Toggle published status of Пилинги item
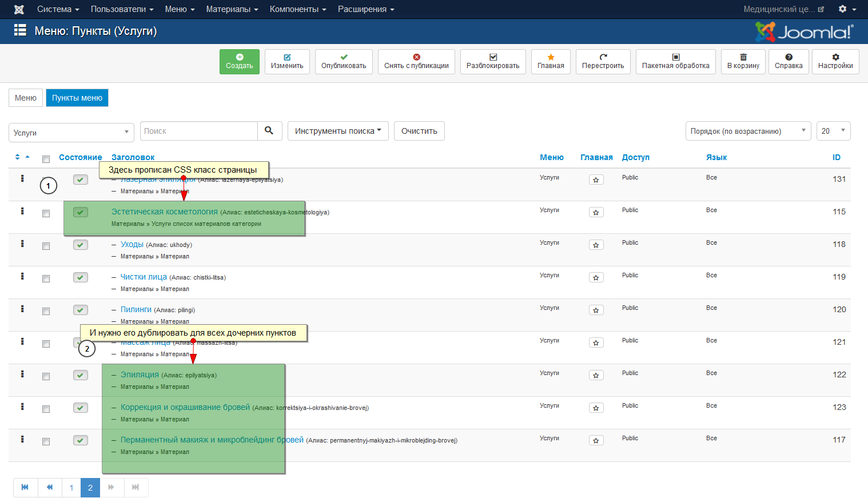 tap(80, 310)
